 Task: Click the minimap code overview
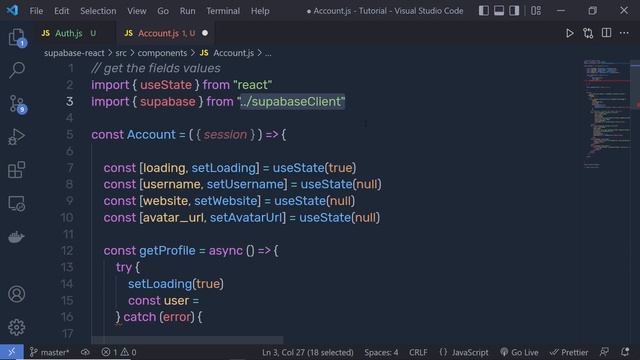pyautogui.click(x=608, y=114)
